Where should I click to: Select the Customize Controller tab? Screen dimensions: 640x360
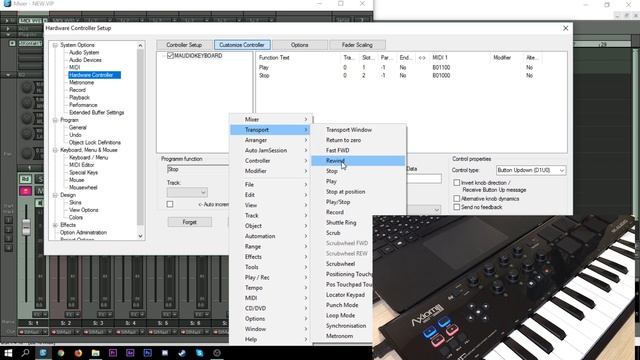tap(242, 45)
